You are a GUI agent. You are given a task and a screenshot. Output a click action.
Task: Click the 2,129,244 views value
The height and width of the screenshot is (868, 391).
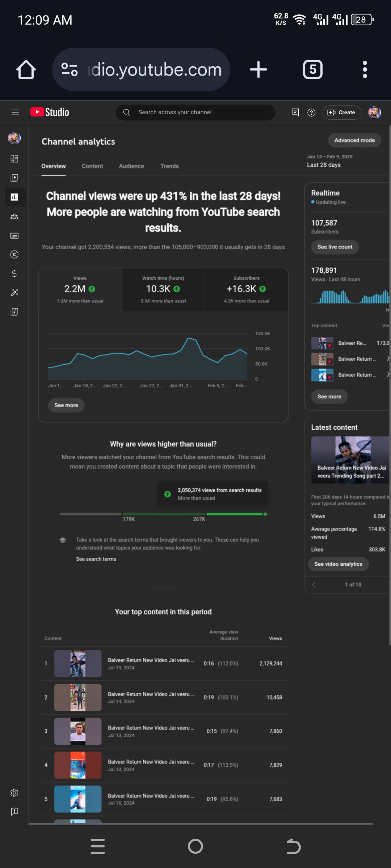coord(270,663)
